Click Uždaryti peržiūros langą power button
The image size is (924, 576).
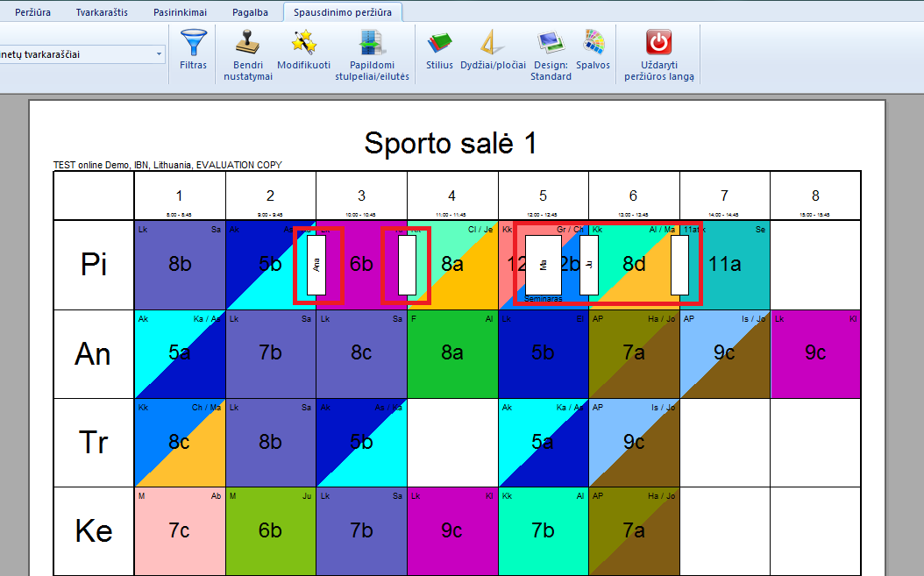tap(659, 42)
